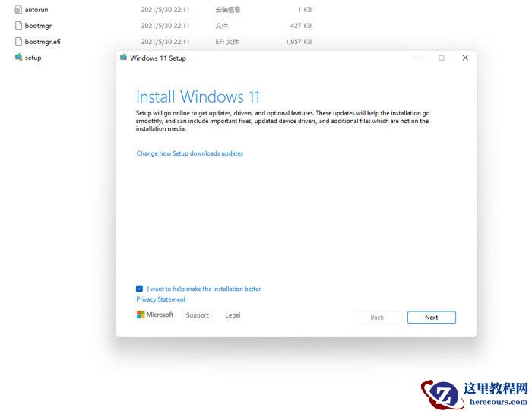
Task: Open the Privacy Statement link
Action: pyautogui.click(x=161, y=299)
